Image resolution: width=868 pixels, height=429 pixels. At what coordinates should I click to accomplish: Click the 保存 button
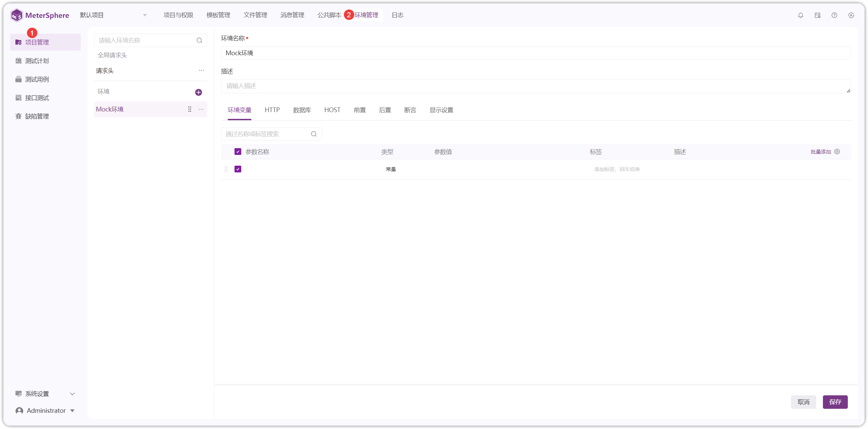tap(835, 402)
